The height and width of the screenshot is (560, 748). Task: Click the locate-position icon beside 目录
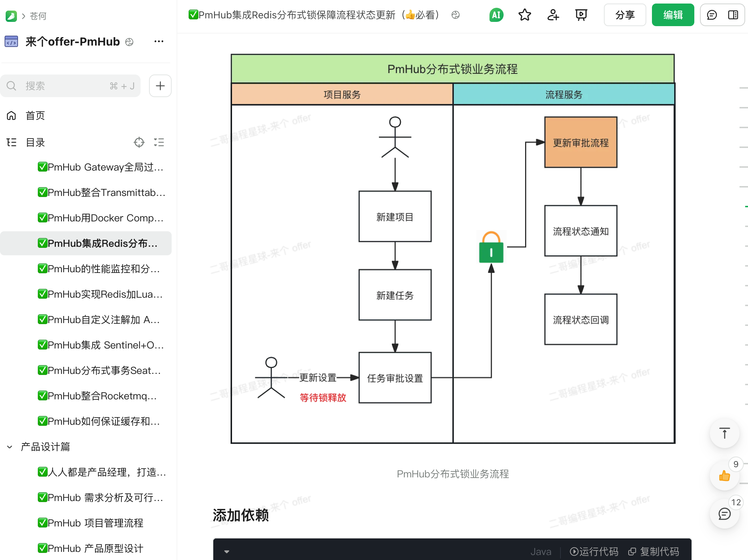[139, 142]
